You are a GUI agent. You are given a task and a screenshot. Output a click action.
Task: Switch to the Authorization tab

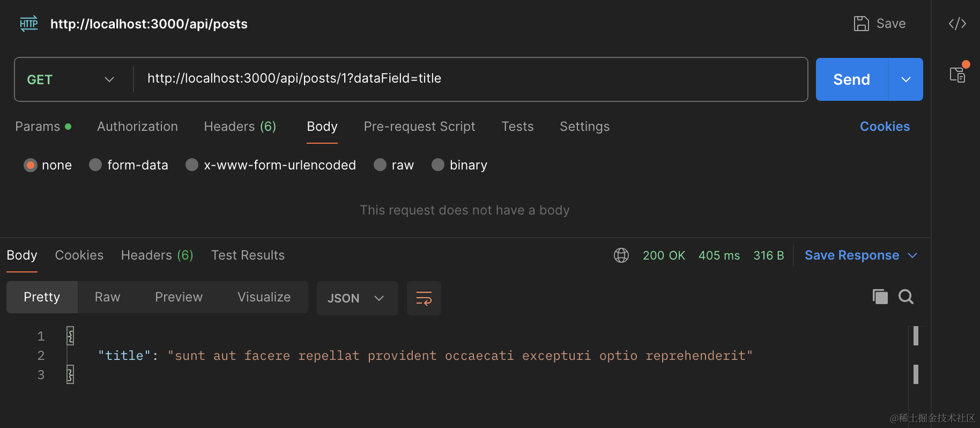pos(137,127)
